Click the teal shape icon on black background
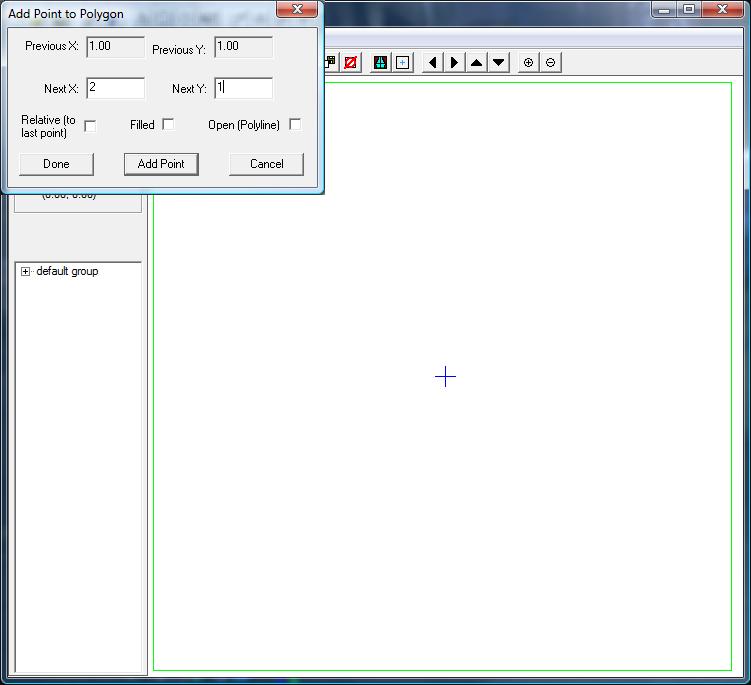 click(x=380, y=62)
